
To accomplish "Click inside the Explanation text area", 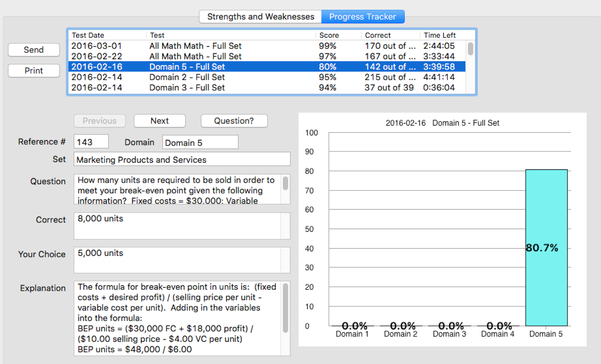I will [177, 317].
